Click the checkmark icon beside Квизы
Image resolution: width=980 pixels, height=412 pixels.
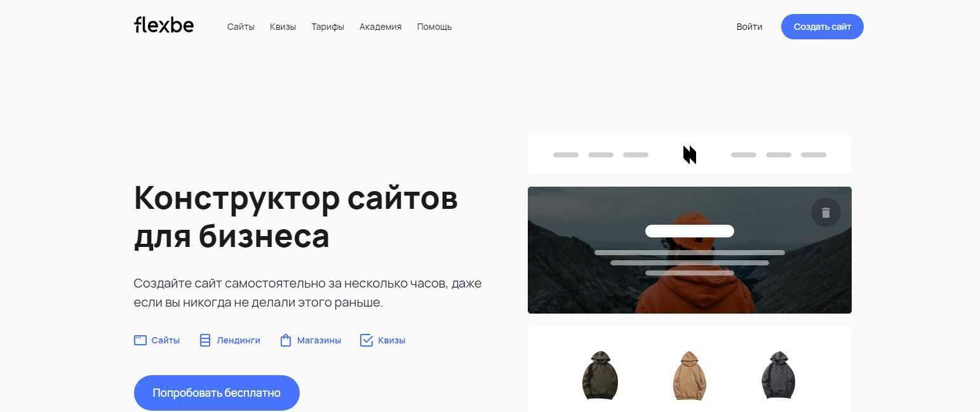366,340
